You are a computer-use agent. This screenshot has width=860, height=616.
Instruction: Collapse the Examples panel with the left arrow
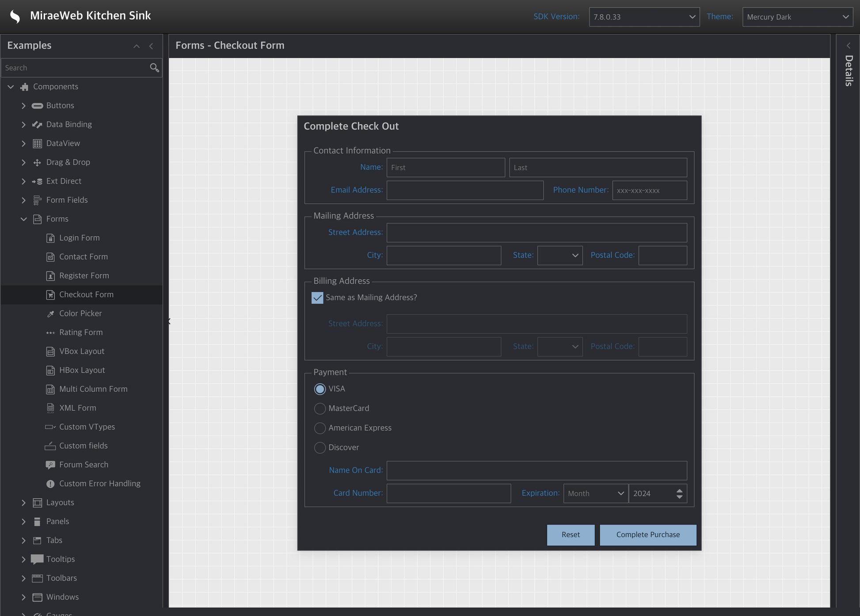tap(151, 46)
